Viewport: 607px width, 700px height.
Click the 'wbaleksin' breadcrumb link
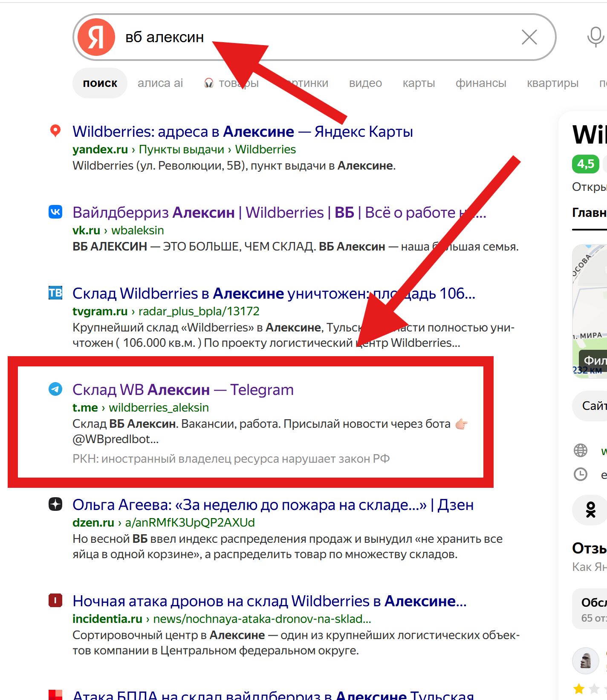click(138, 230)
